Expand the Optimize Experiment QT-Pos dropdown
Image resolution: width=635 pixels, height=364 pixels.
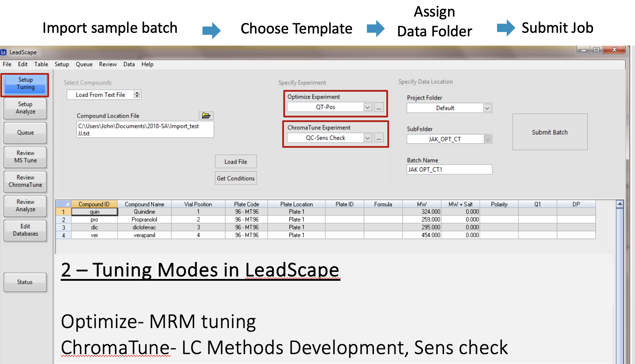[x=368, y=107]
